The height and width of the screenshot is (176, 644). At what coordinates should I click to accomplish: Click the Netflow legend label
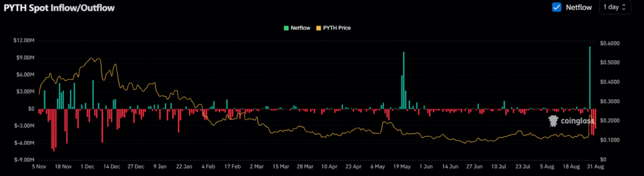tap(300, 28)
